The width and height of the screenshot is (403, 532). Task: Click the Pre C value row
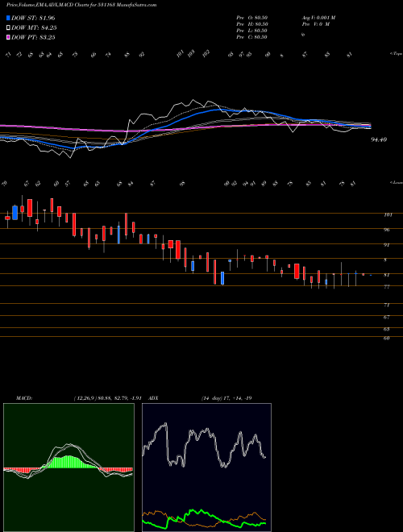pos(252,37)
